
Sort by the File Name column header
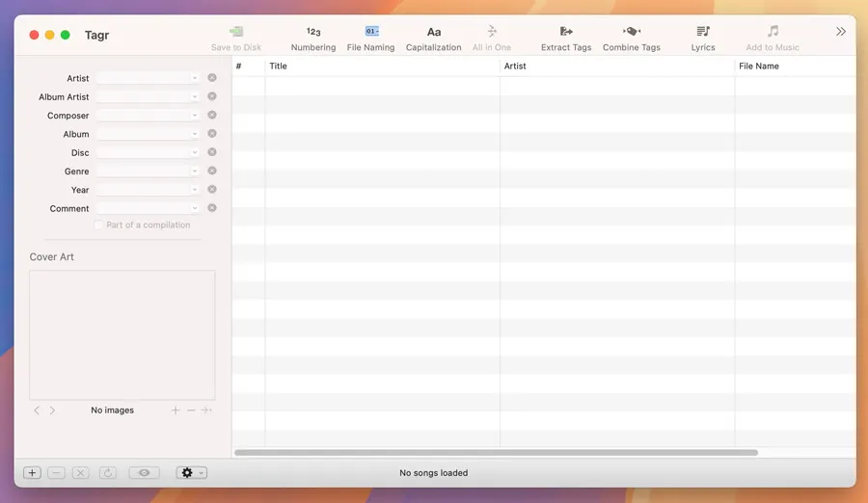[793, 66]
